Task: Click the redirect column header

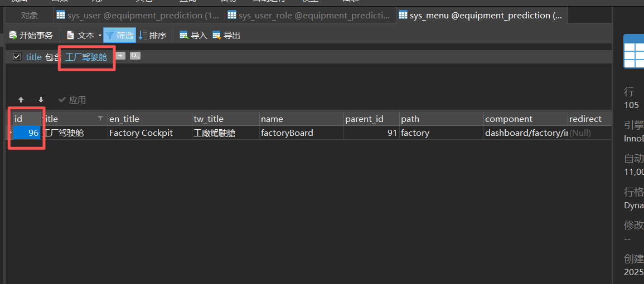Action: coord(589,119)
